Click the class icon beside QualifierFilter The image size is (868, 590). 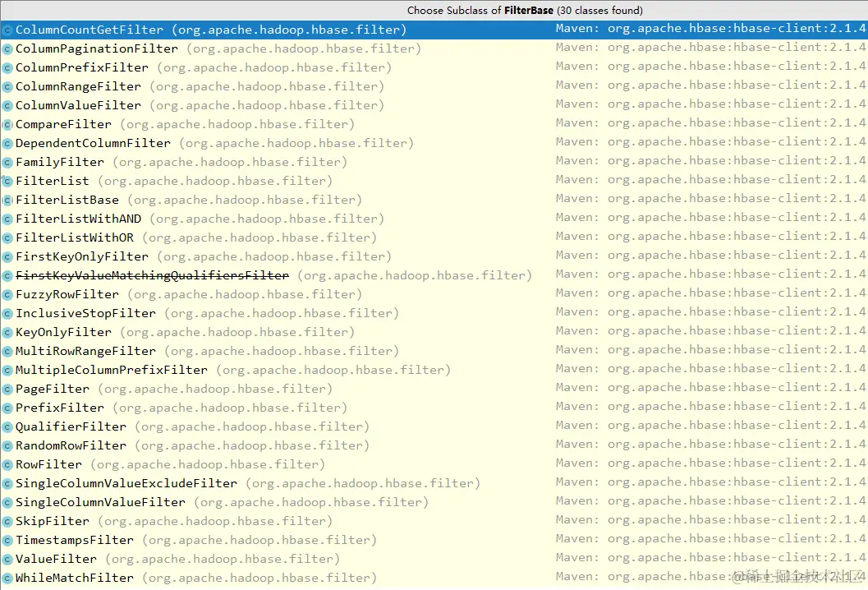point(7,426)
